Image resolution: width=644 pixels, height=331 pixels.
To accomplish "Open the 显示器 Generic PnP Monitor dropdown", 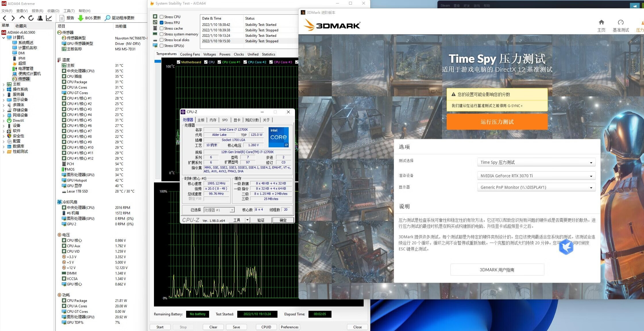I will pos(536,187).
